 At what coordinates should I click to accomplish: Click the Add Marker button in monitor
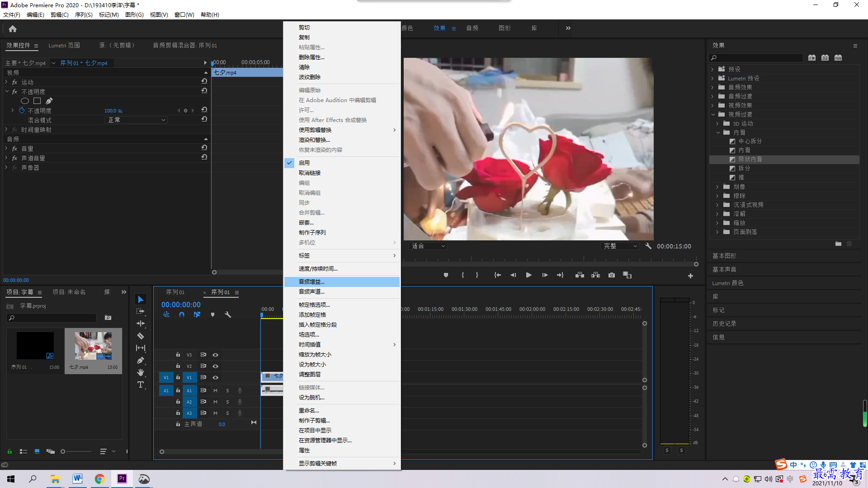[x=446, y=275]
